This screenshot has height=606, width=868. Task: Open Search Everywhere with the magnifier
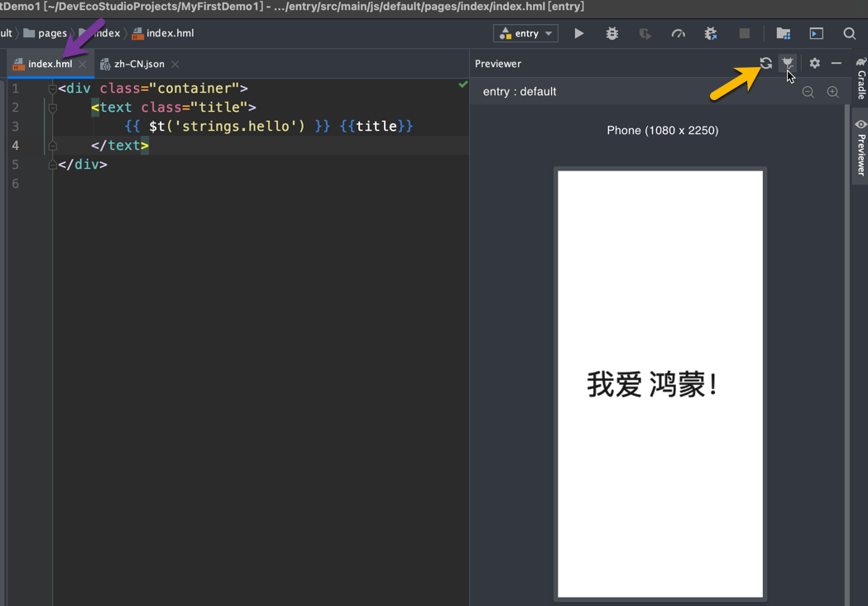pyautogui.click(x=849, y=33)
